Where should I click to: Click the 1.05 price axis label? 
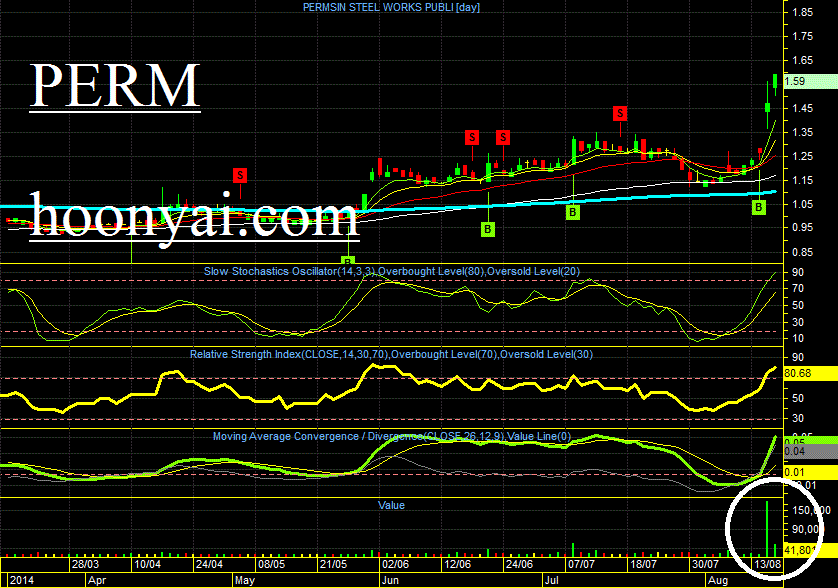[x=803, y=204]
